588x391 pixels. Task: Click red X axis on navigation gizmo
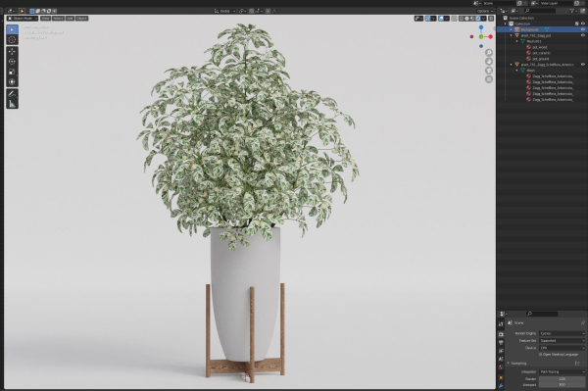click(491, 36)
